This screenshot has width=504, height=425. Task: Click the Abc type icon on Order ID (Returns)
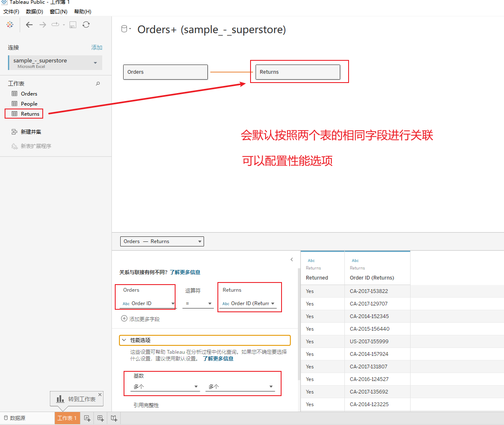(x=355, y=260)
